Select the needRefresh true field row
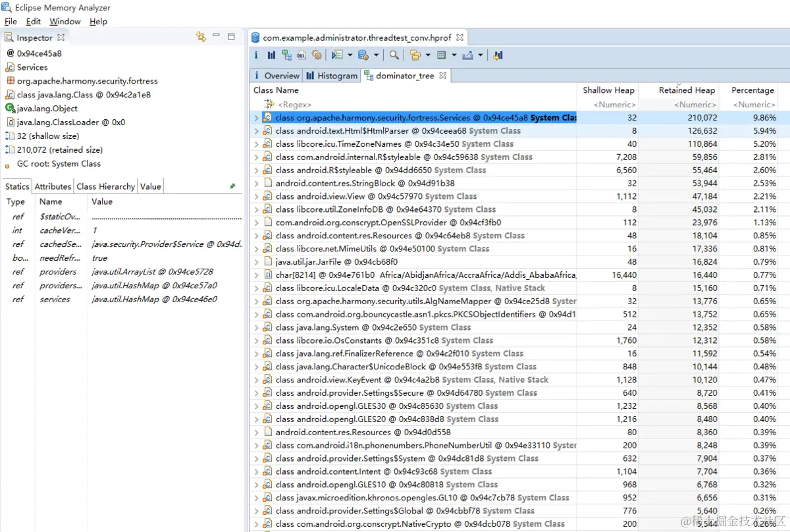This screenshot has width=790, height=532. 122,258
